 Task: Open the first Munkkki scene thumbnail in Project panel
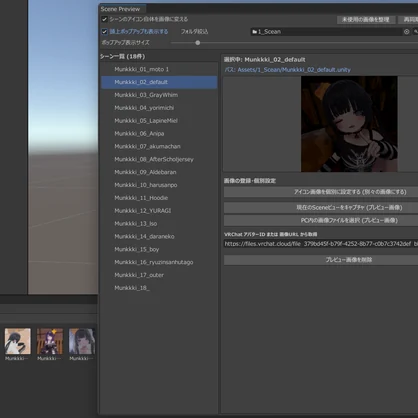pos(18,341)
